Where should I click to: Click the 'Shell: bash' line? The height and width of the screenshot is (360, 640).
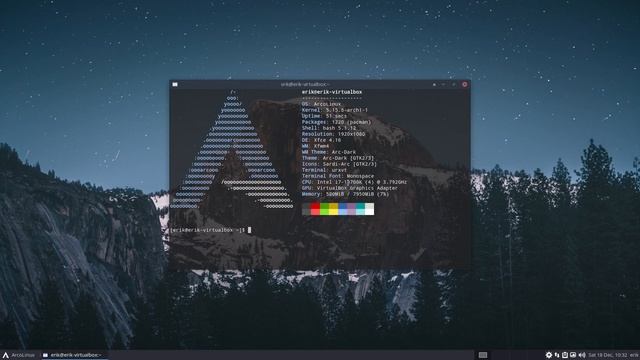(329, 128)
